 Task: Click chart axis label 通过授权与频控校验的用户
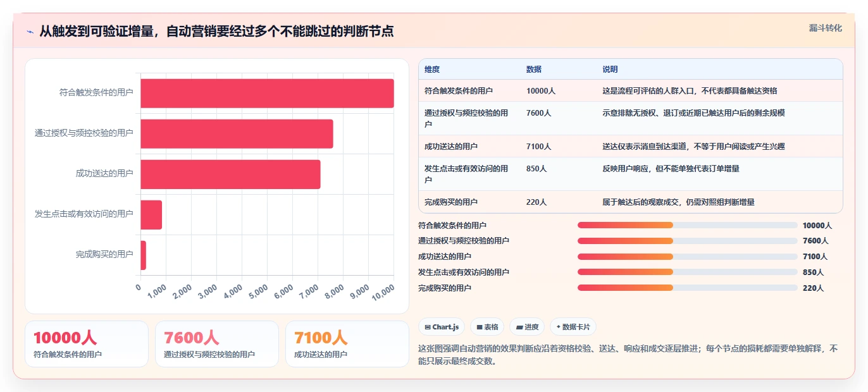point(84,133)
